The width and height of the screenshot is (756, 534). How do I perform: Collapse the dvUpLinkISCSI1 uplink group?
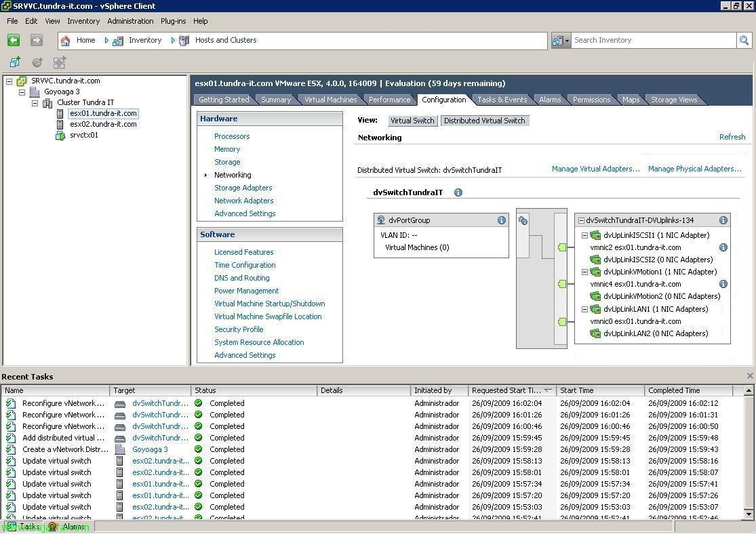[584, 236]
